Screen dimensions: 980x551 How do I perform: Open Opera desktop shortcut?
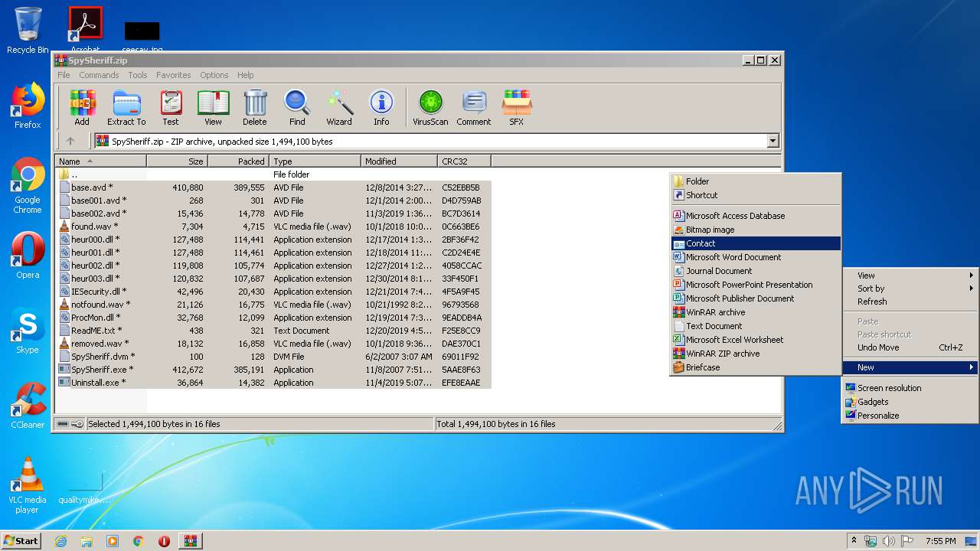(28, 256)
